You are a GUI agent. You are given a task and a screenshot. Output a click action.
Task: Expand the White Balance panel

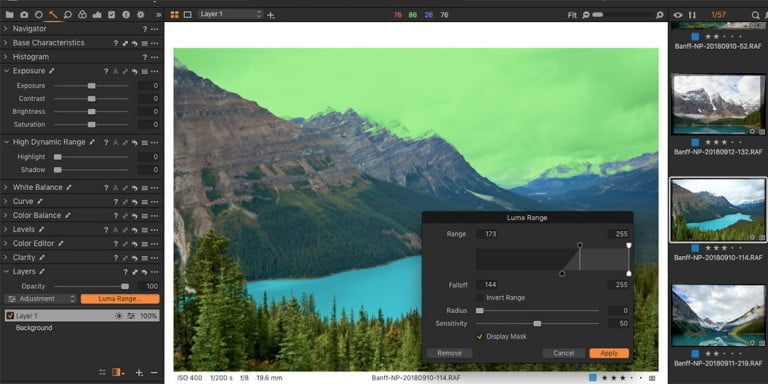point(6,188)
